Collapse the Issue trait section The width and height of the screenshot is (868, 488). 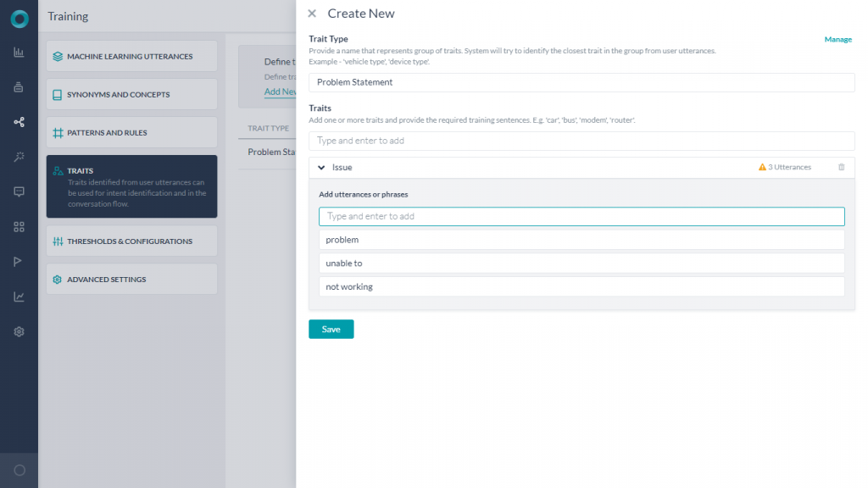(321, 167)
